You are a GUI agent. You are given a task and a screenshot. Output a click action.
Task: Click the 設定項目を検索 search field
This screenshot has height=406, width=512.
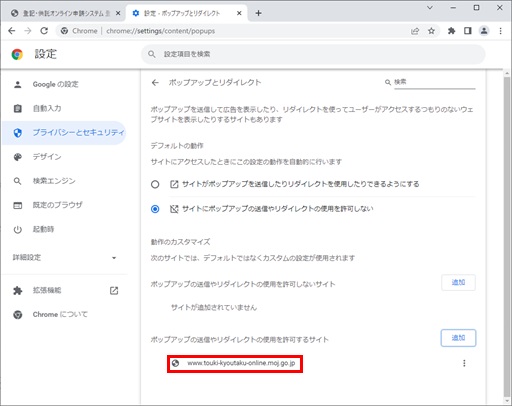(313, 54)
